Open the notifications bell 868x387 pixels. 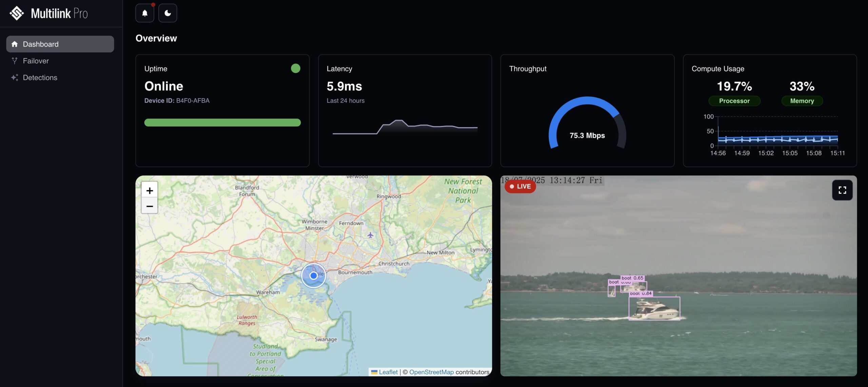coord(145,13)
